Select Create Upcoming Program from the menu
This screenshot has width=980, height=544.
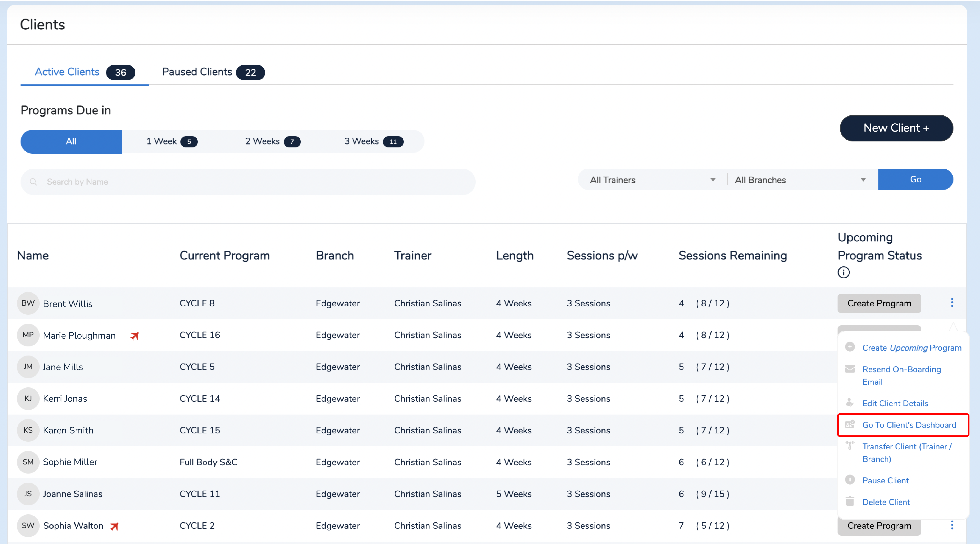pos(911,348)
